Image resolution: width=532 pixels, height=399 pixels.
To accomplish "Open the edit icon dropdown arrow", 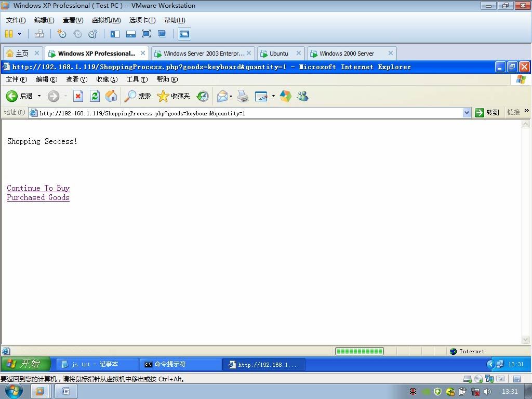I will pos(273,96).
